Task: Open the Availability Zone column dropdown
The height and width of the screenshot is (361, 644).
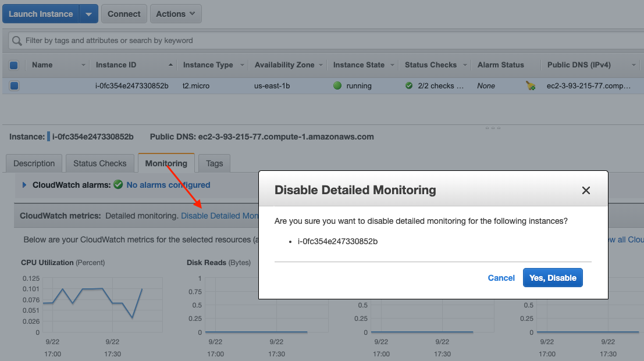Action: 321,65
